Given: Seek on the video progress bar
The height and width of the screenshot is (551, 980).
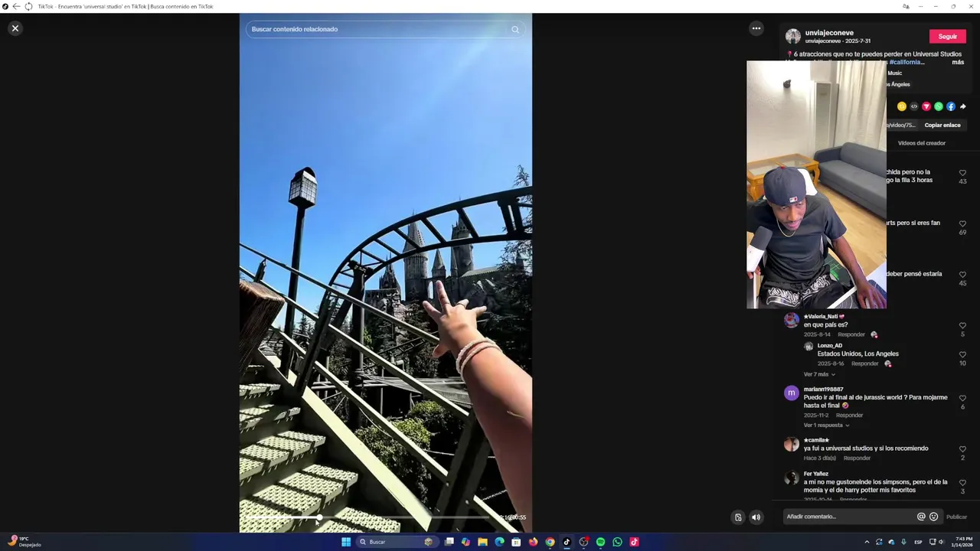Looking at the screenshot, I should pos(367,517).
